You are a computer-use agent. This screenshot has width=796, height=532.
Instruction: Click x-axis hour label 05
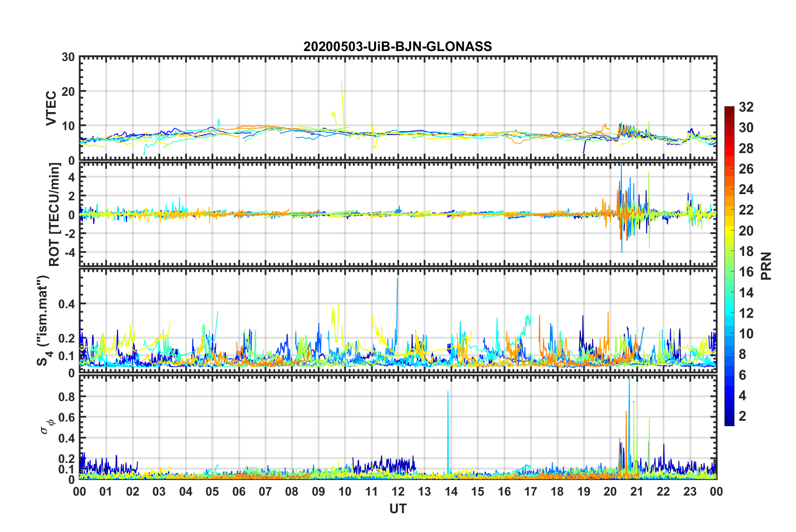click(x=212, y=491)
